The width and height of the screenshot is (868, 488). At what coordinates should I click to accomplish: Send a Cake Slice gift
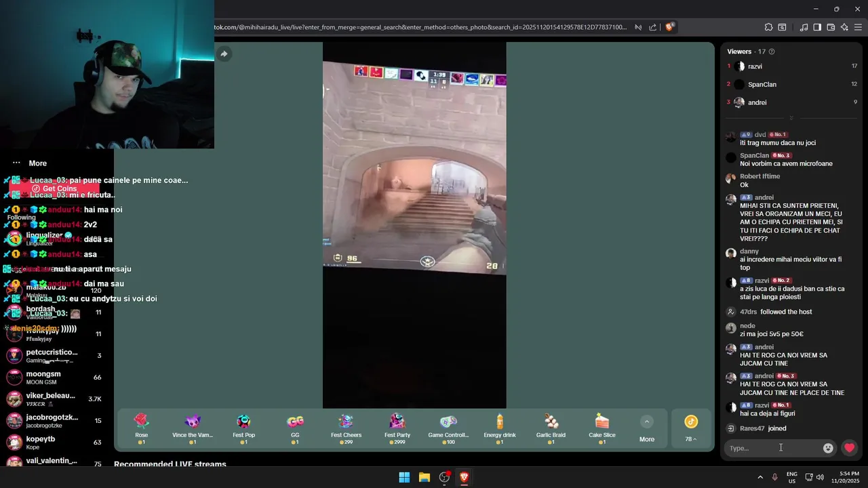tap(602, 429)
